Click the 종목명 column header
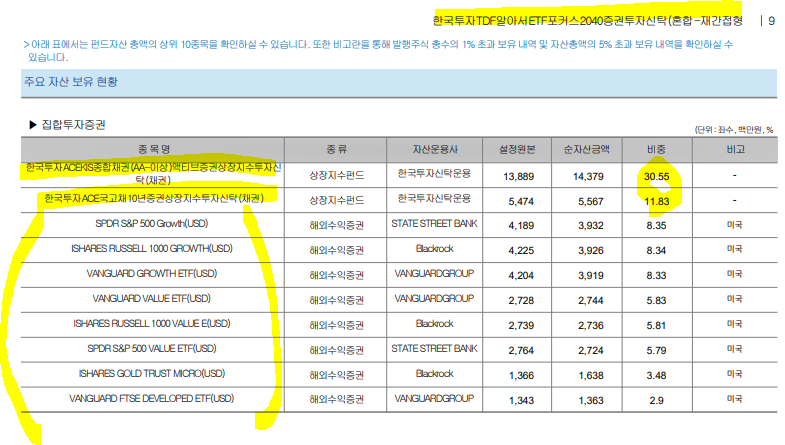Image resolution: width=785 pixels, height=445 pixels. [x=154, y=149]
